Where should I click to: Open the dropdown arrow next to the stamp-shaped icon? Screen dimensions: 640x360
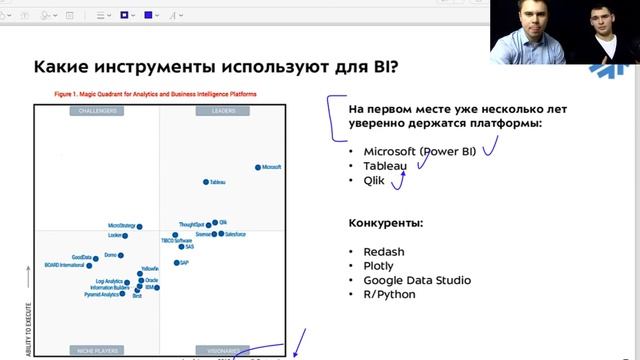[55, 16]
